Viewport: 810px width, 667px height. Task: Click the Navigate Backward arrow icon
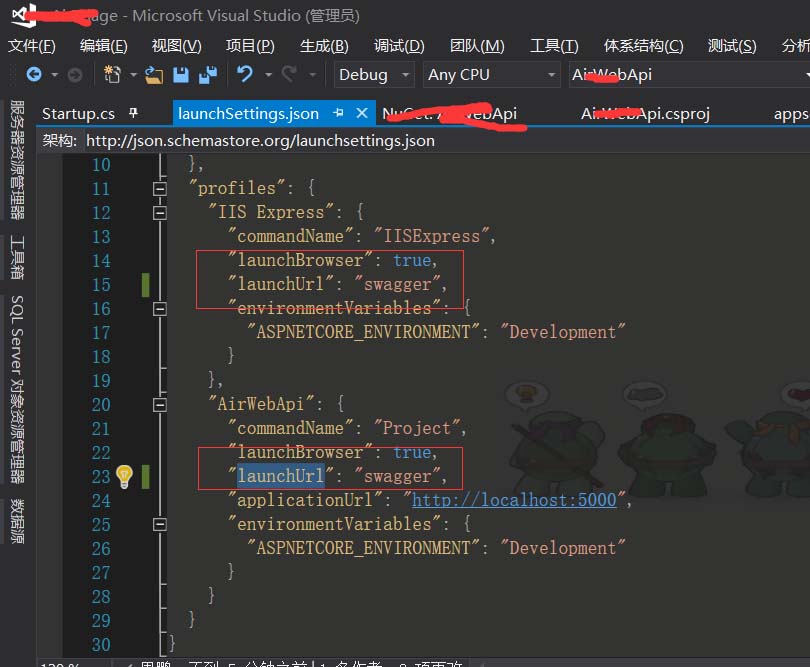tap(34, 75)
